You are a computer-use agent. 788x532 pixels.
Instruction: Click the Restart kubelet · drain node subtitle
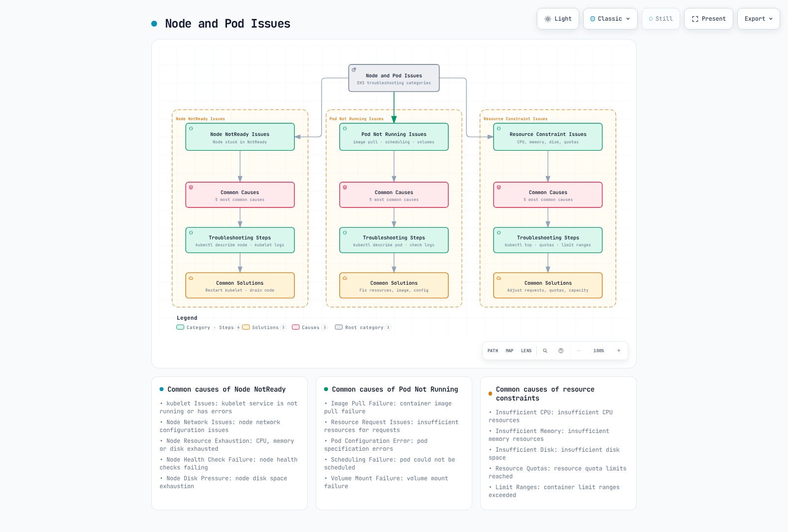coord(240,290)
